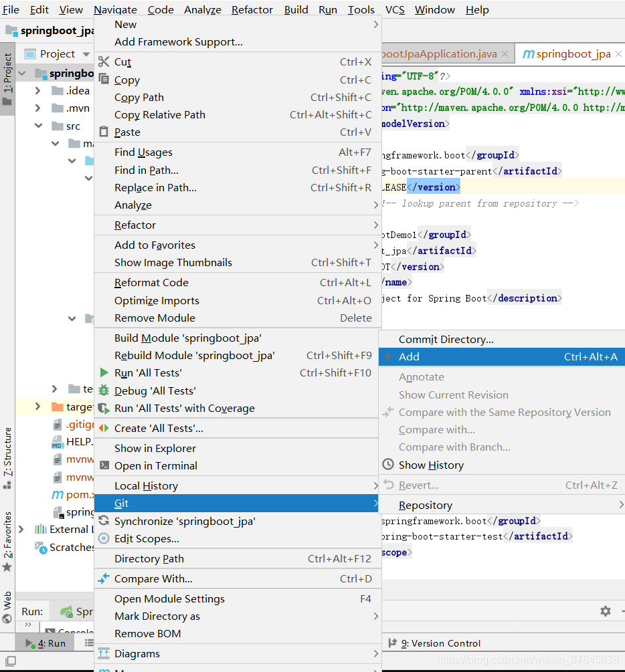The width and height of the screenshot is (625, 672).
Task: Click the Debug 'All Tests' bug icon
Action: tap(104, 390)
